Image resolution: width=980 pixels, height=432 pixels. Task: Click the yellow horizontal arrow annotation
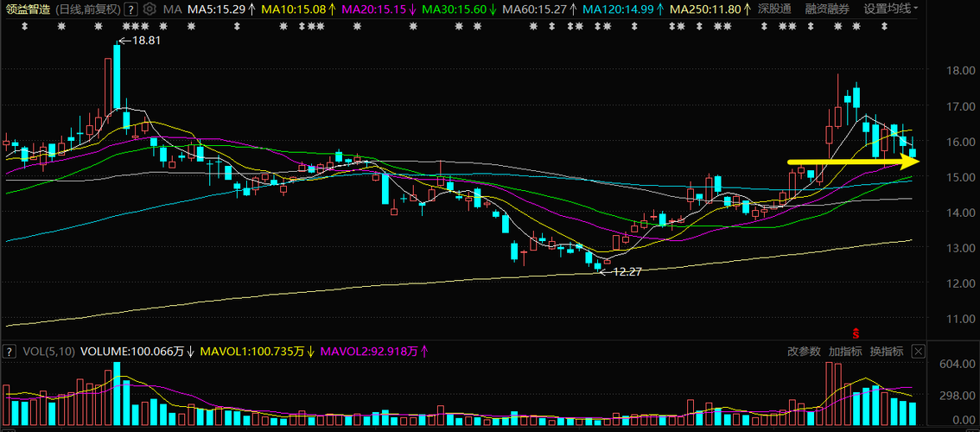pos(854,162)
